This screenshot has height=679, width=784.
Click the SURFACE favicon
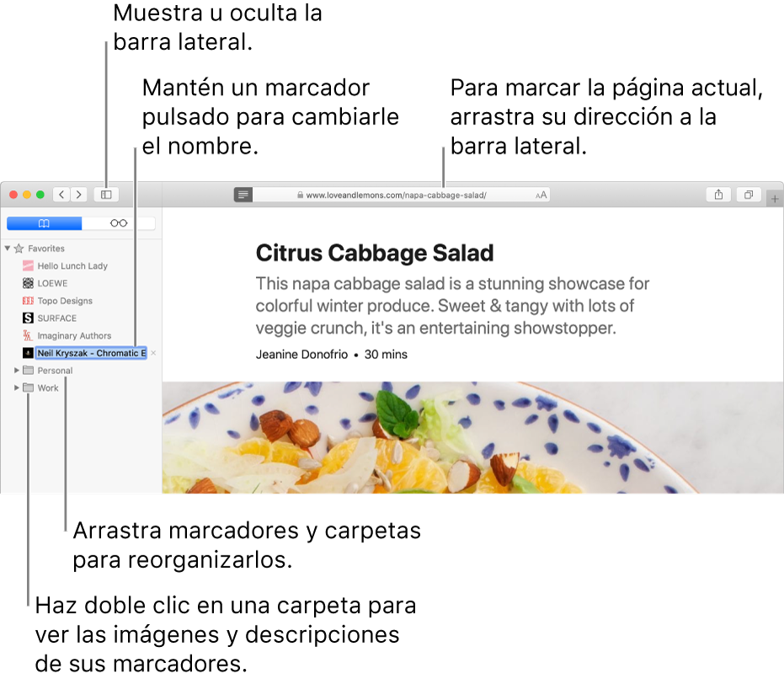tap(28, 318)
